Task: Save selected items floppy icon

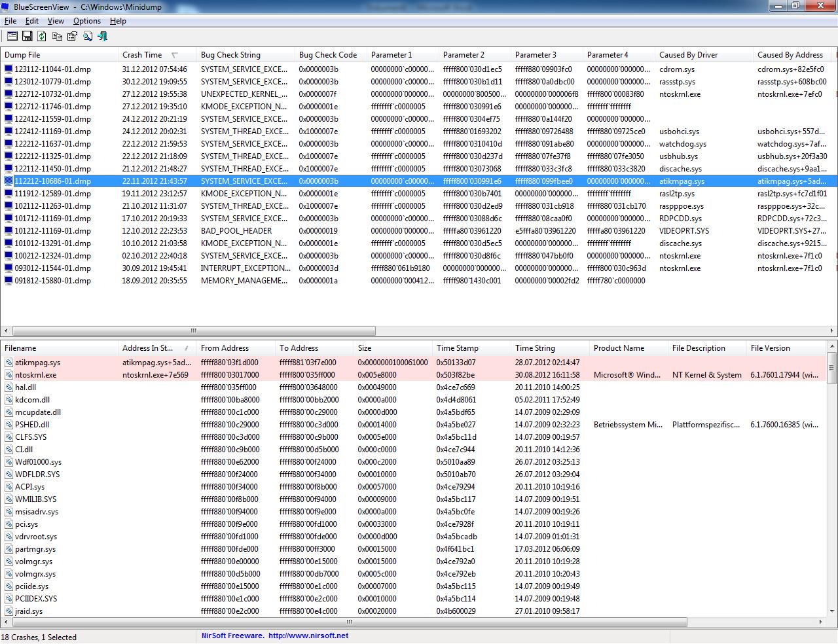Action: [x=27, y=36]
